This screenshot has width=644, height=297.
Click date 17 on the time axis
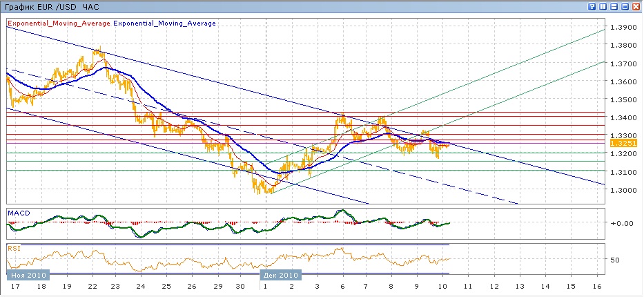point(16,286)
